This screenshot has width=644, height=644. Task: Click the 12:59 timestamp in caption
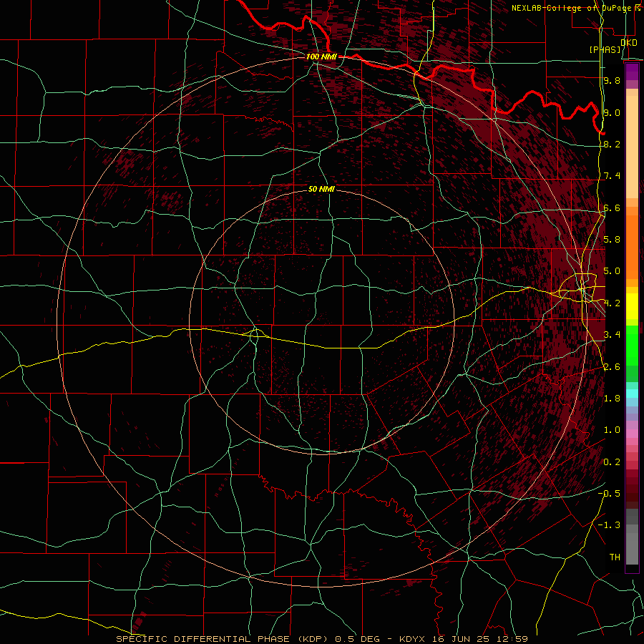512,639
